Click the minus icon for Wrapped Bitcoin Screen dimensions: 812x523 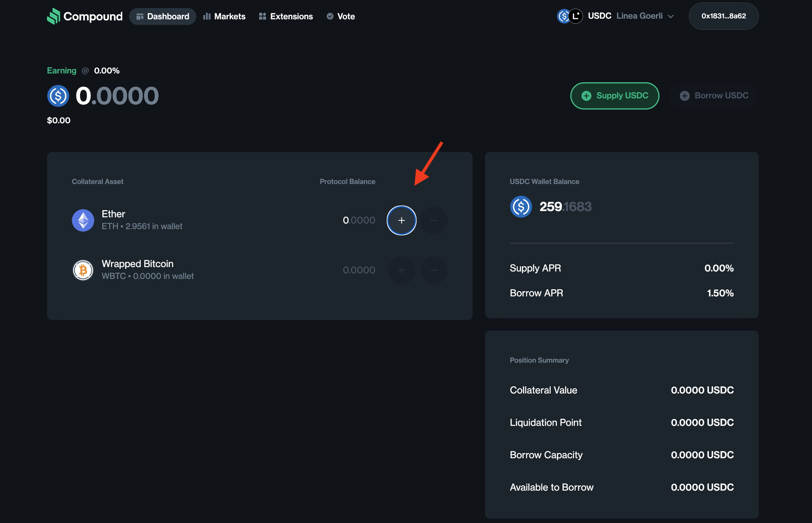[x=434, y=270]
